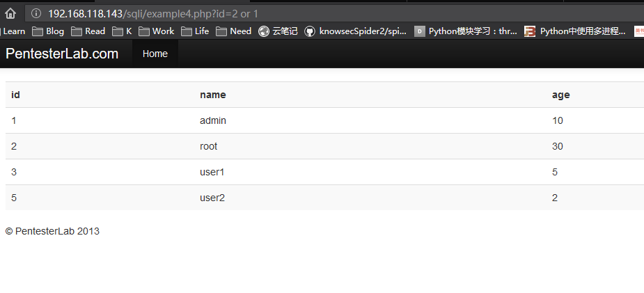Open the Life bookmark folder

[x=196, y=31]
